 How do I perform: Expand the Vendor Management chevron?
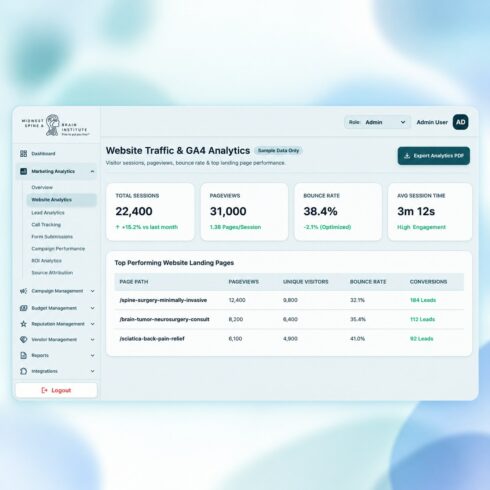coord(92,339)
